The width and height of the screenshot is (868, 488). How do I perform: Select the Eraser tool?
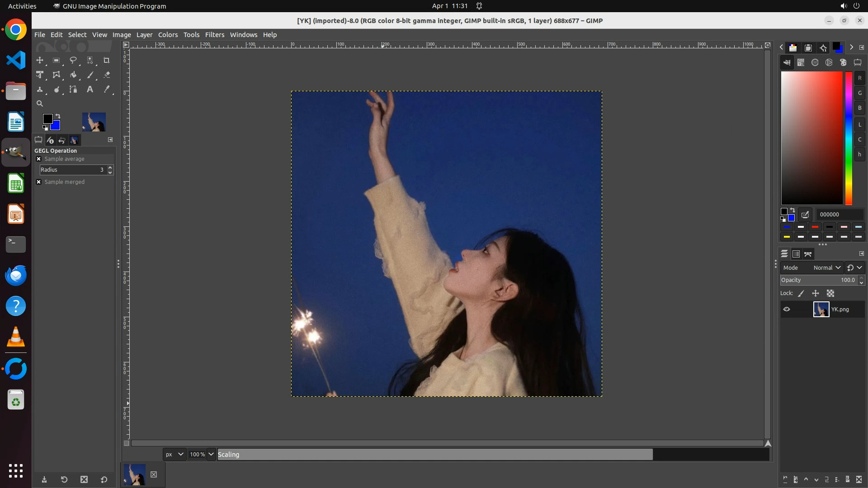pyautogui.click(x=107, y=75)
